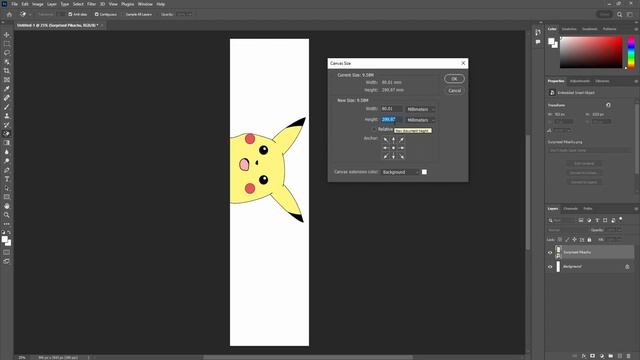Screen dimensions: 640x360
Task: Hide the Surprised Pikachu layer
Action: (550, 253)
